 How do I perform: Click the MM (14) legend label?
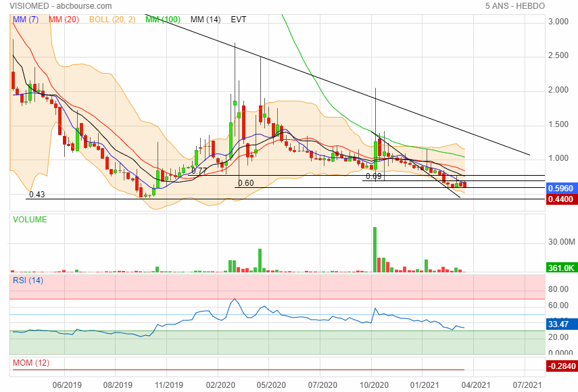(206, 20)
